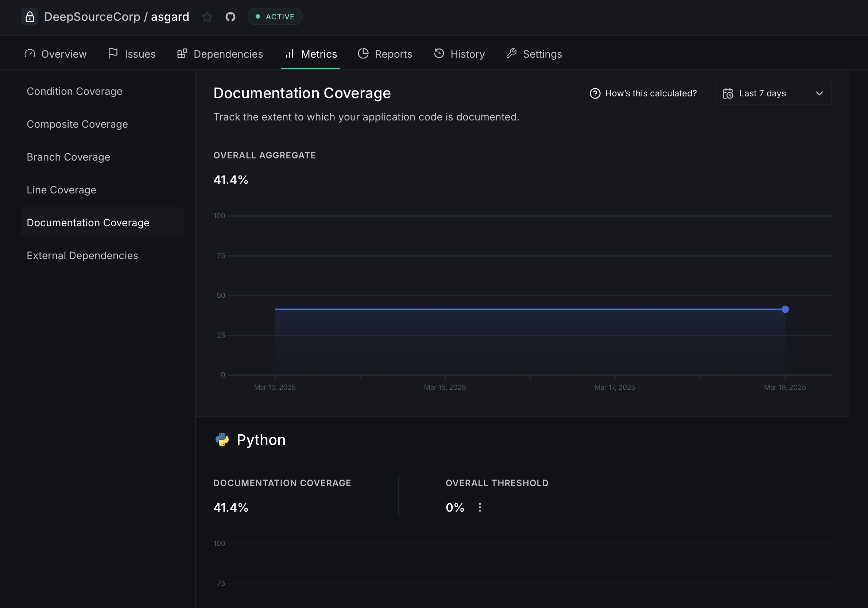
Task: Open How's this calculated help
Action: [643, 93]
